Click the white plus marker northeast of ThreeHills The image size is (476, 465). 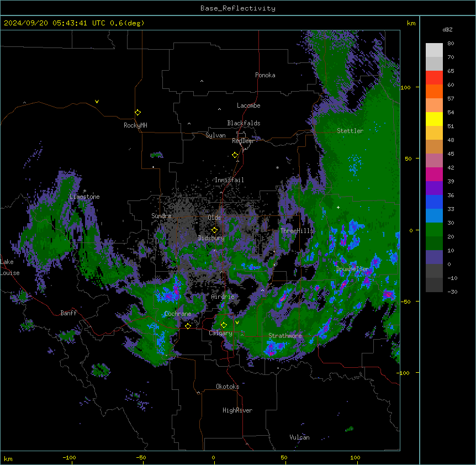click(x=338, y=207)
